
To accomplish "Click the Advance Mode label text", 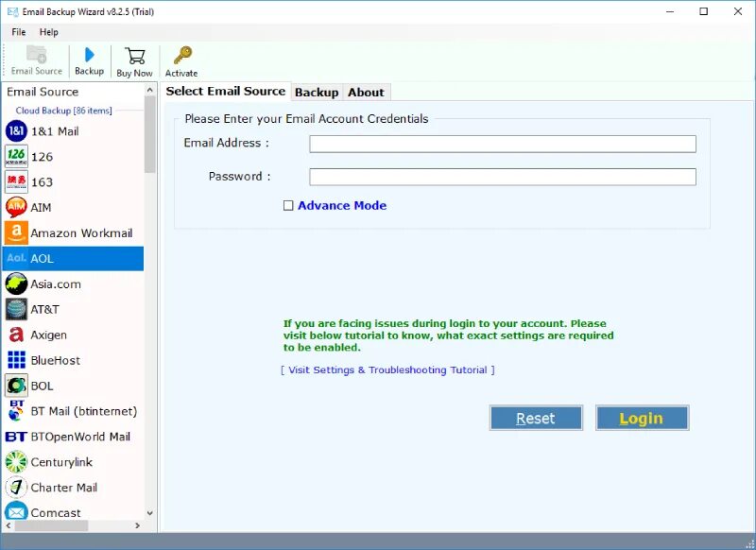I will tap(342, 205).
